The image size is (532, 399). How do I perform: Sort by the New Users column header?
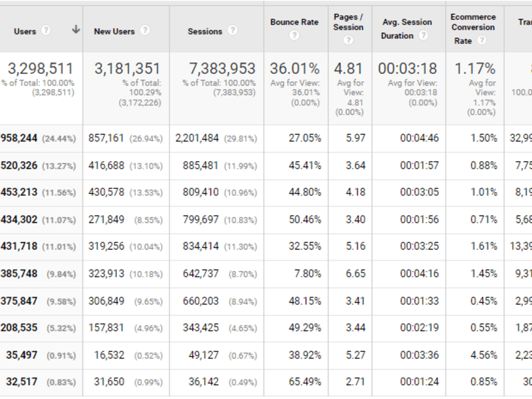[x=114, y=31]
